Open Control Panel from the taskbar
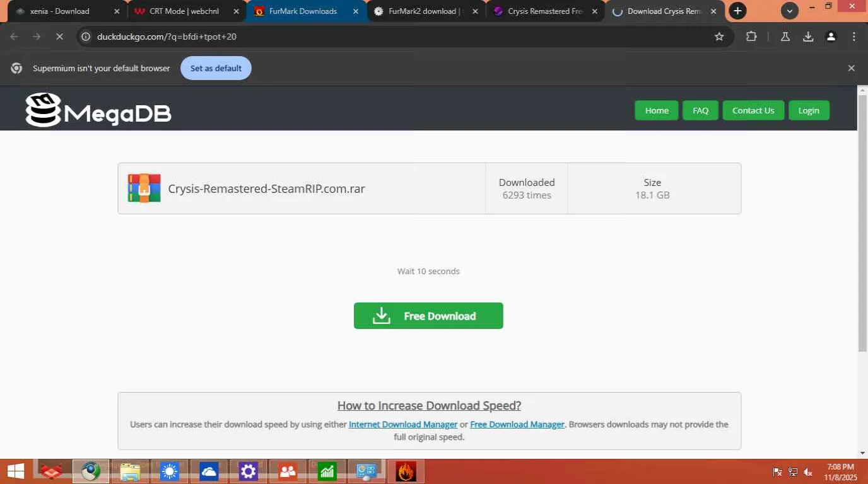Screen dimensions: 868x484 coord(367,471)
